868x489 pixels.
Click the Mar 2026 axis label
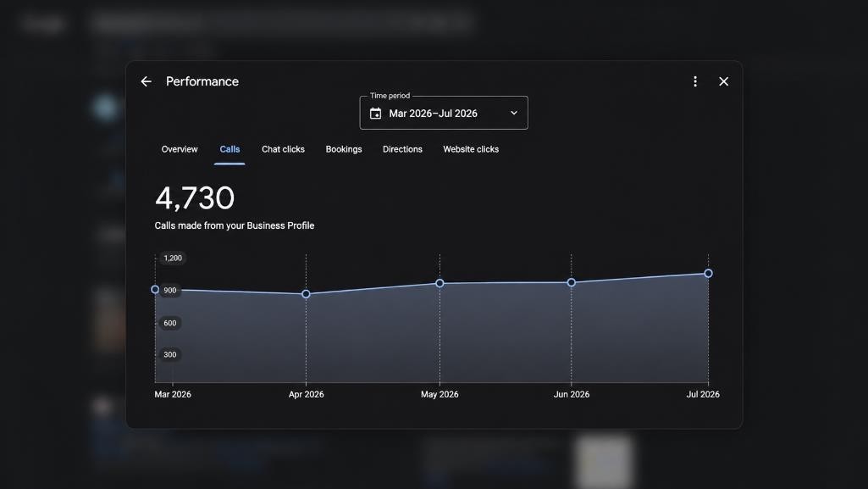click(173, 394)
